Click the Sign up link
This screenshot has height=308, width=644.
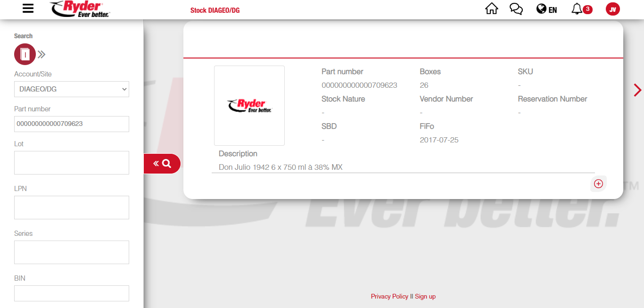[x=425, y=297]
